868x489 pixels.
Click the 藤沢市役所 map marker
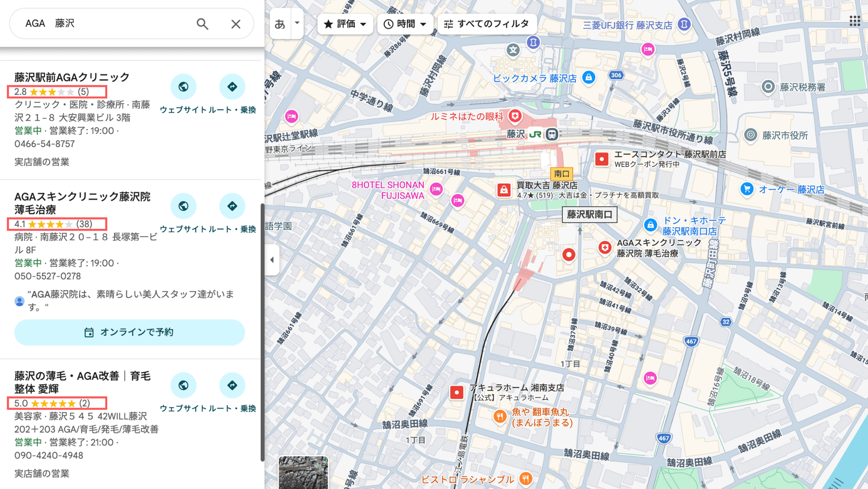(x=751, y=135)
